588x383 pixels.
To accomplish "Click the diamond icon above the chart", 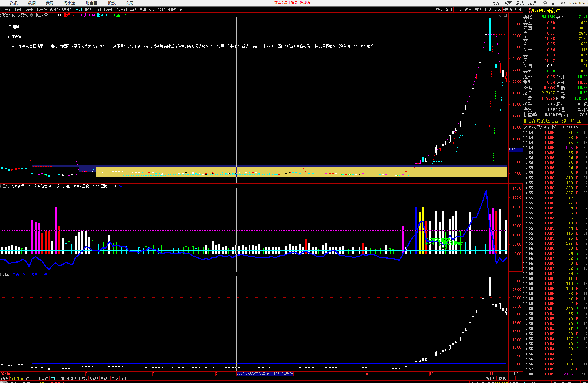I will click(500, 15).
